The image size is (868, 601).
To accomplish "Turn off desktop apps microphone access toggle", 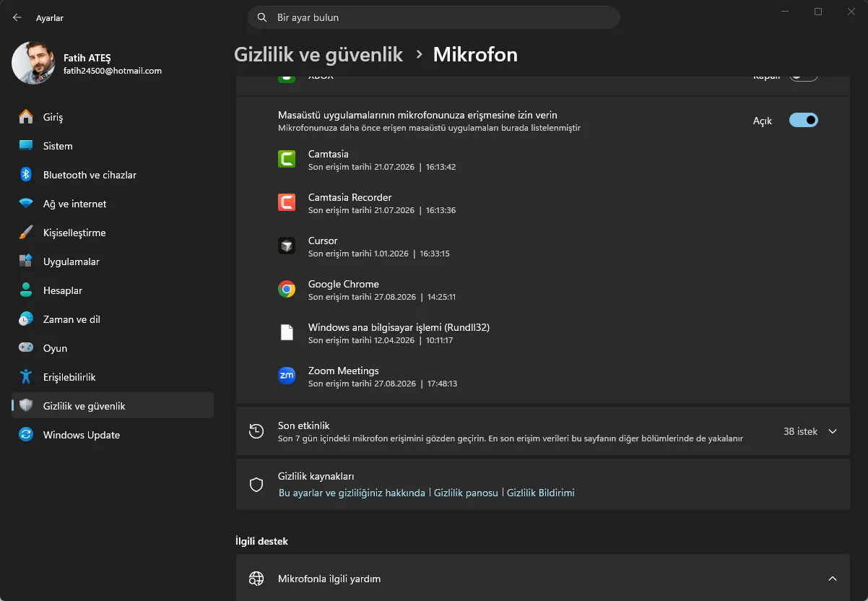I will click(804, 120).
